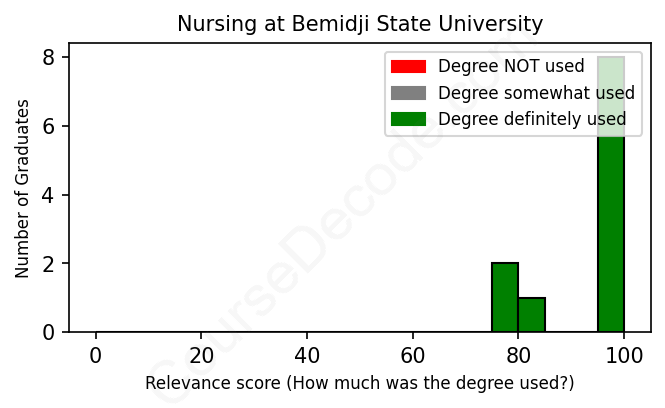
Task: Click the red legend color swatch
Action: (x=408, y=67)
